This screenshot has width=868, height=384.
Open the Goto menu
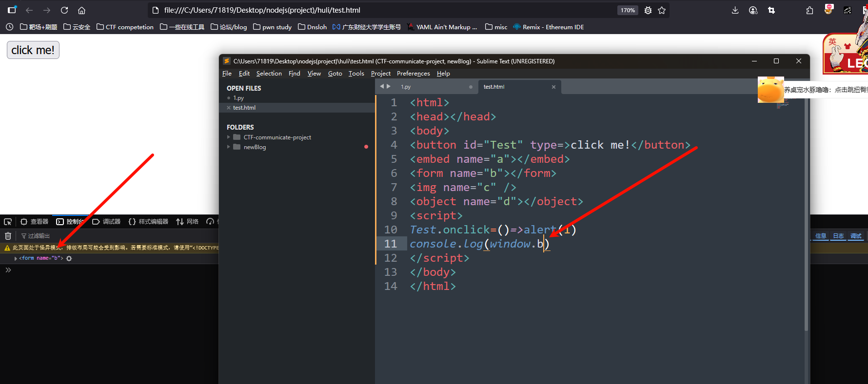(335, 74)
